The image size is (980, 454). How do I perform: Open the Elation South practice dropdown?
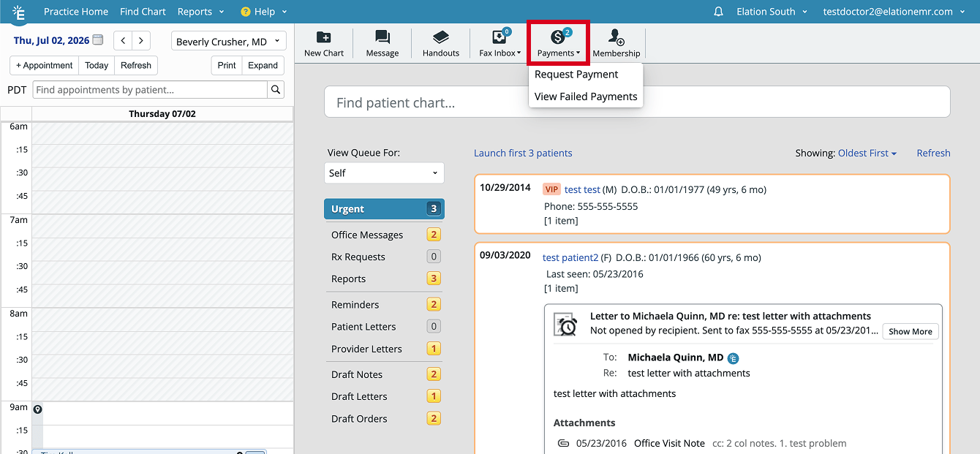click(x=772, y=12)
